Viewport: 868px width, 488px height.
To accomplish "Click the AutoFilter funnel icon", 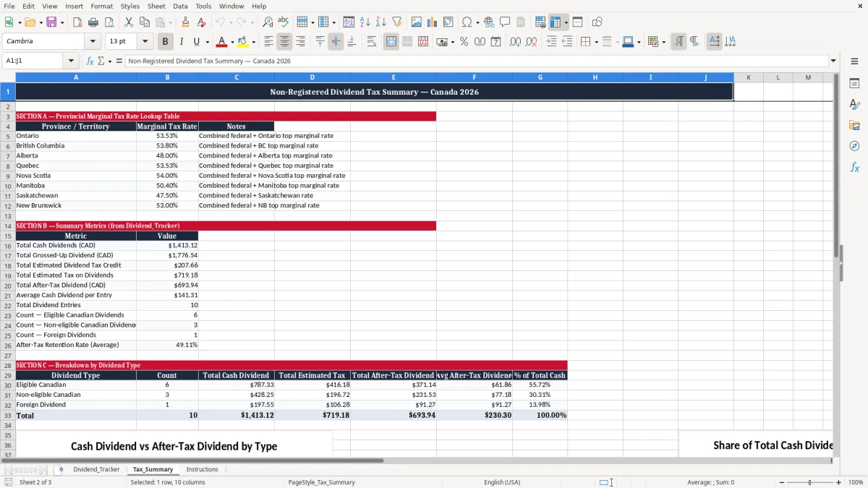I will tap(396, 22).
